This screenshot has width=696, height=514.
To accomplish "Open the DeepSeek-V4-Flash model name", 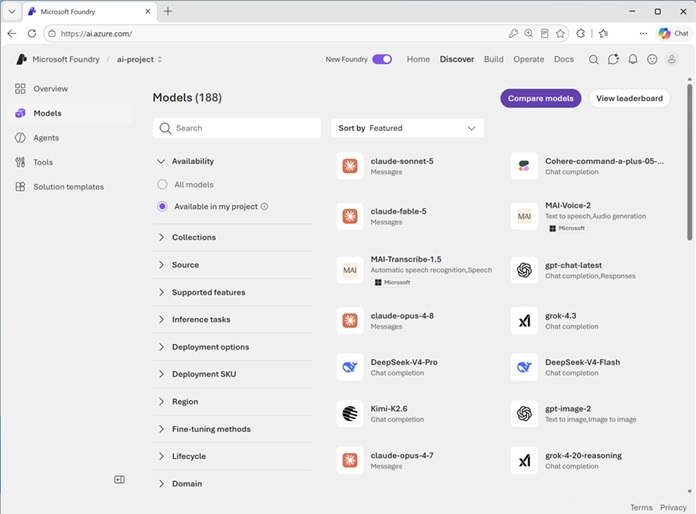I will (x=582, y=362).
